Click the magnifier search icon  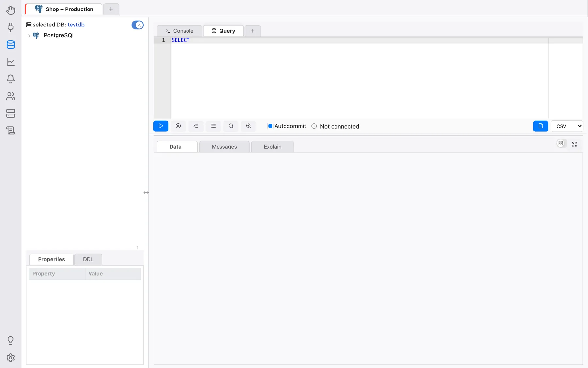tap(231, 126)
